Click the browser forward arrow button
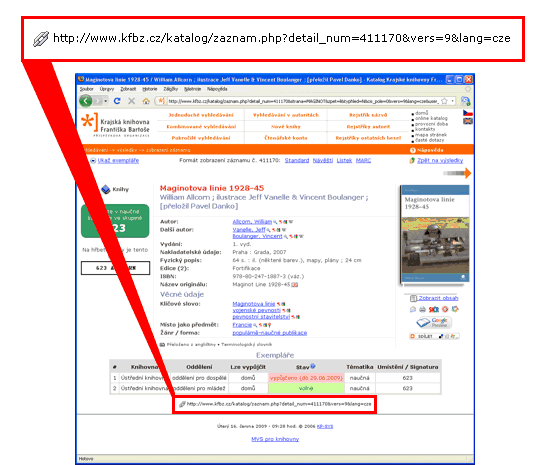The image size is (550, 465). pos(98,101)
